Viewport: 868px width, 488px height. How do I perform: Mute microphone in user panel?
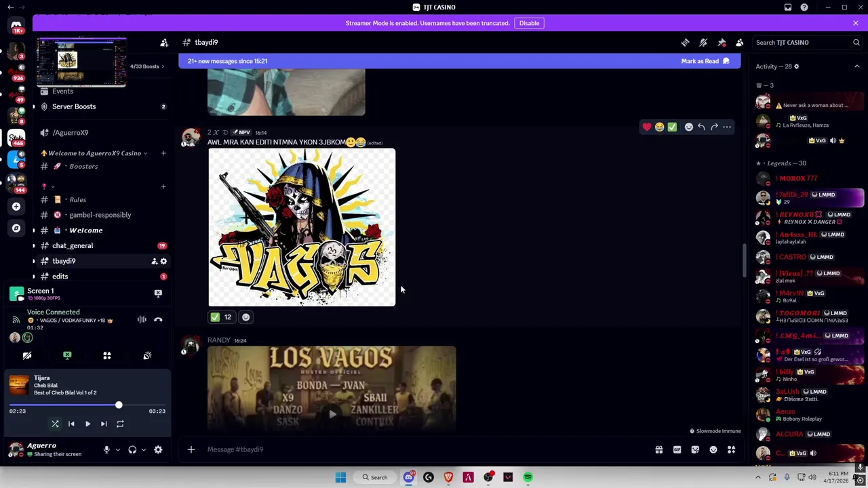(106, 449)
